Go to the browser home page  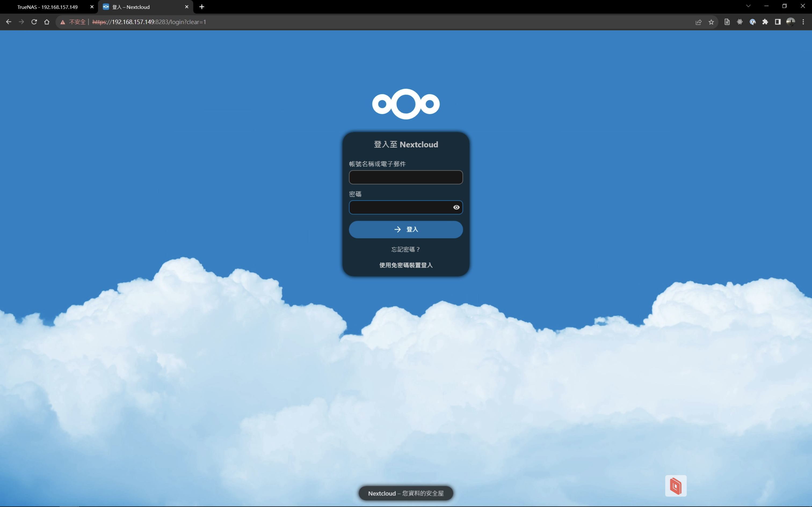click(x=47, y=22)
